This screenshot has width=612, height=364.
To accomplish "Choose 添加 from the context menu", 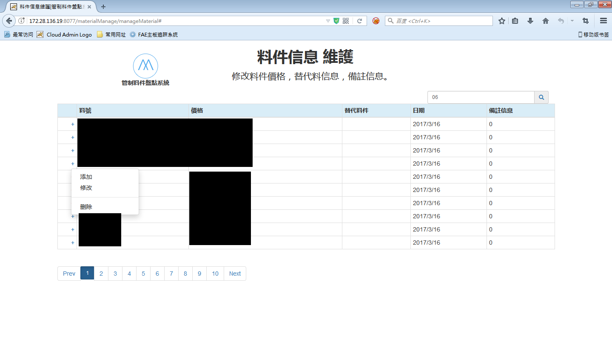I will coord(86,177).
